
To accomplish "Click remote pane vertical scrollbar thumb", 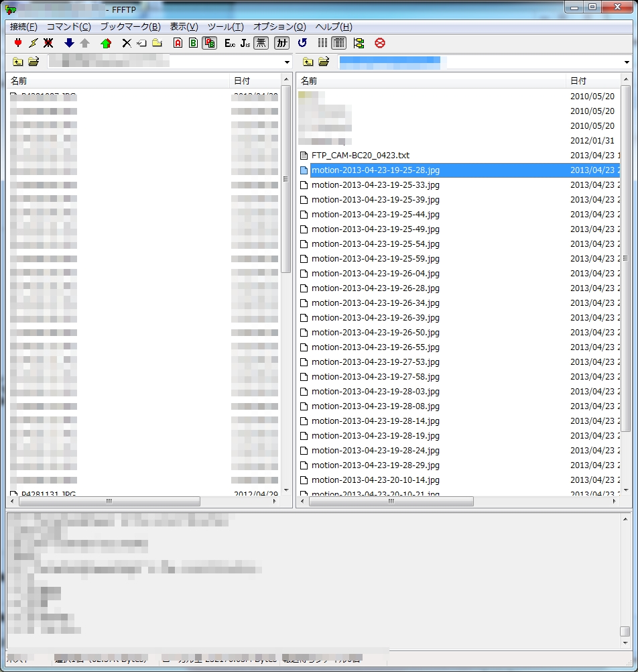I will [x=625, y=258].
